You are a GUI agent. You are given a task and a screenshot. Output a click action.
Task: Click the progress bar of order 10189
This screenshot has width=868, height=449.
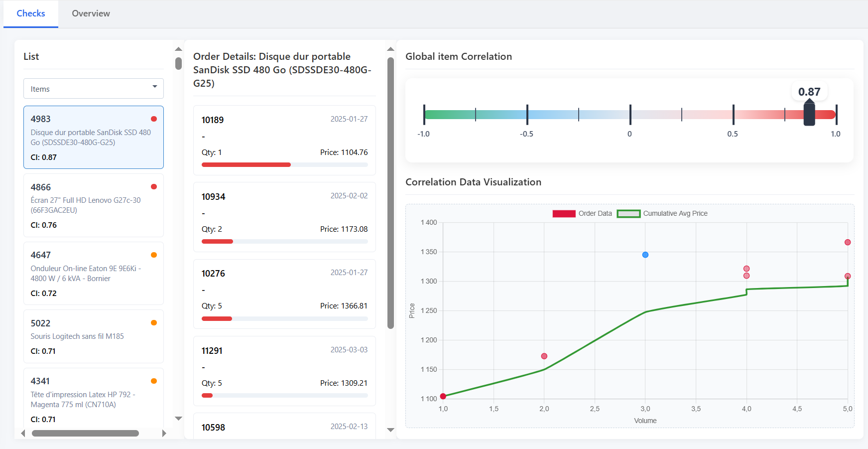[284, 165]
